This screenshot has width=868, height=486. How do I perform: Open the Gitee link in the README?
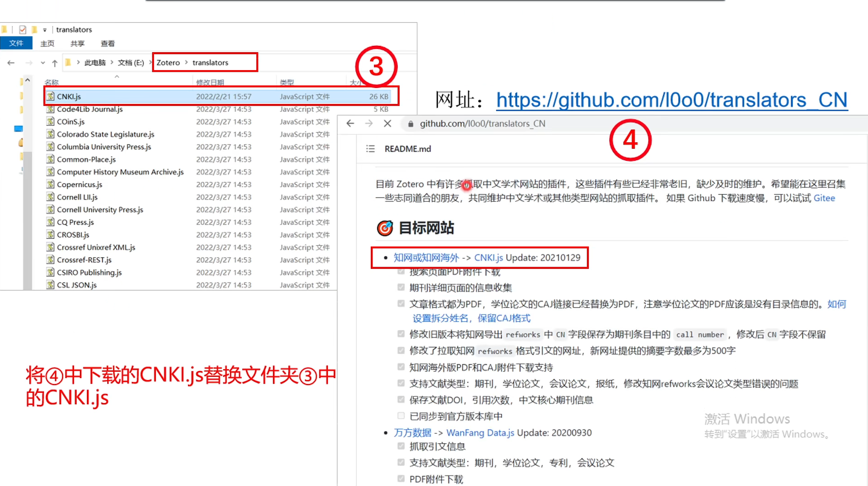824,198
